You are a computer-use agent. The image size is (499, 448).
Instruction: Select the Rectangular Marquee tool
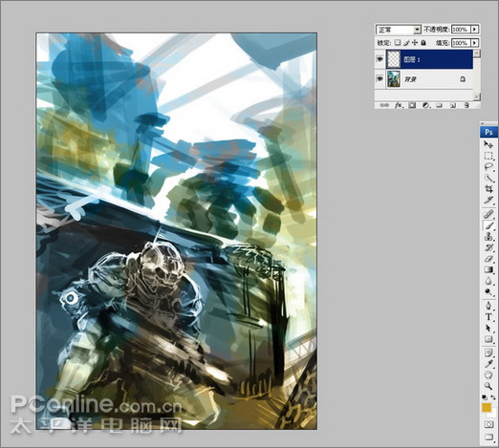[x=488, y=156]
